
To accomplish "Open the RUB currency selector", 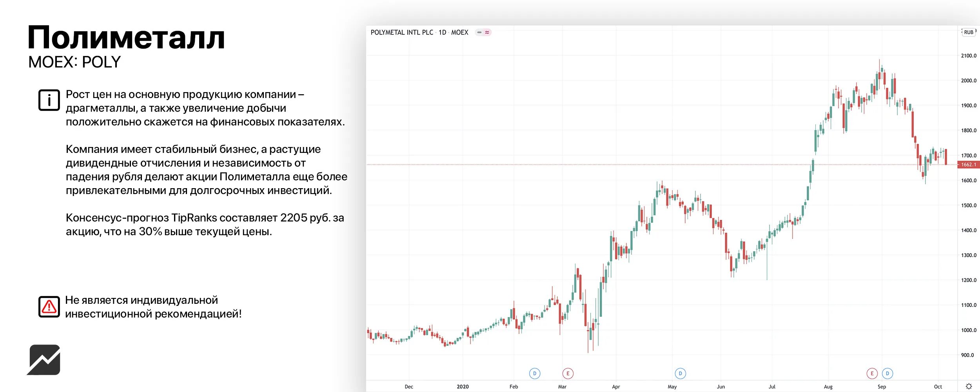I will pos(969,32).
